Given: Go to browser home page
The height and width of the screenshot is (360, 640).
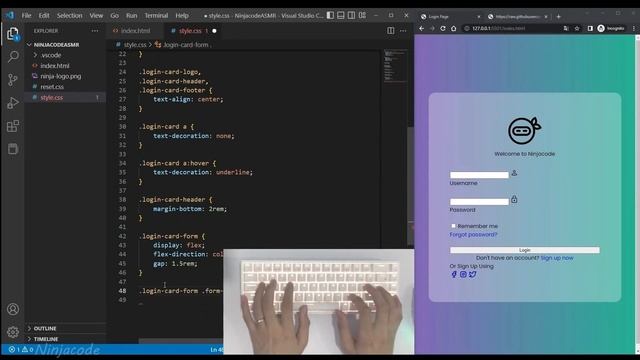Looking at the screenshot, I should [x=453, y=29].
